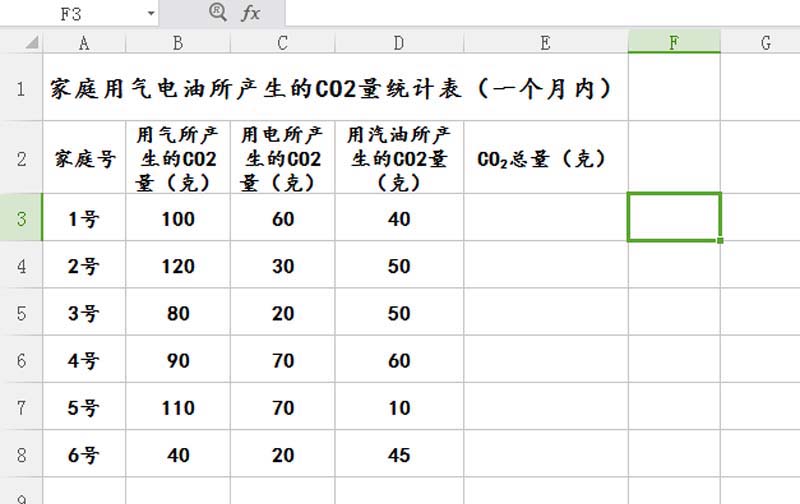Click the title cell 家庭用气电油所产生的CO2量统计表
Viewport: 800px width, 504px height.
pos(336,87)
